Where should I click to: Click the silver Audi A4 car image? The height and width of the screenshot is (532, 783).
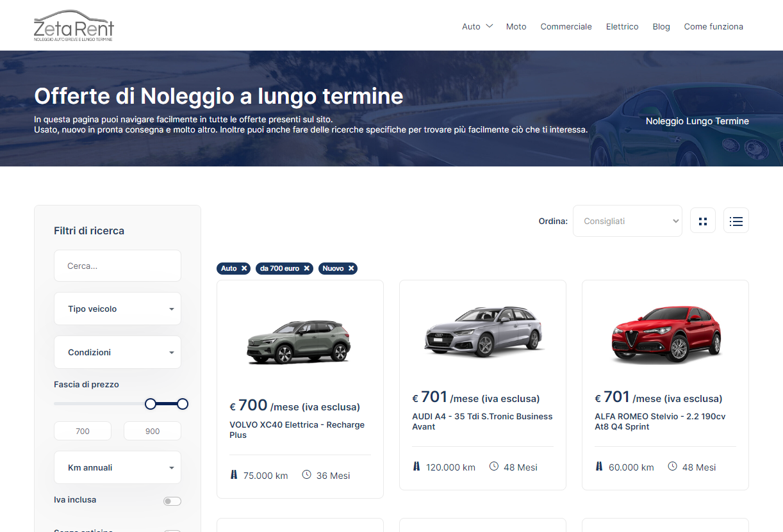pyautogui.click(x=484, y=331)
